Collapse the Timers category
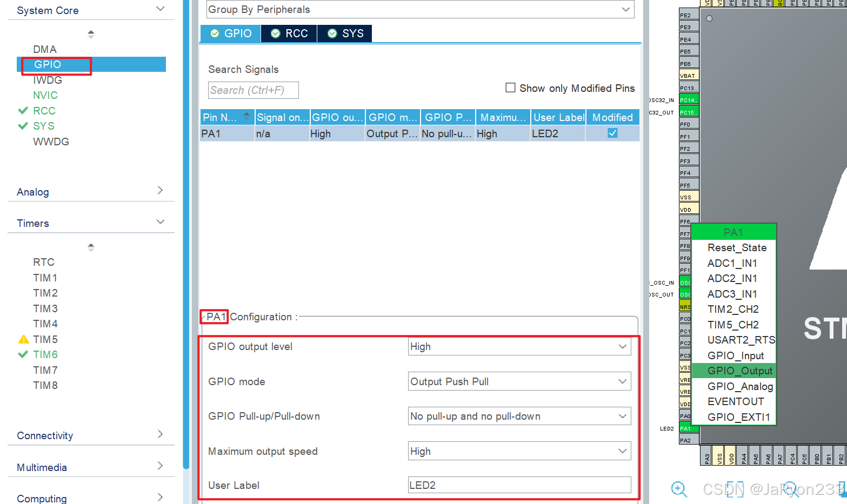 [160, 221]
